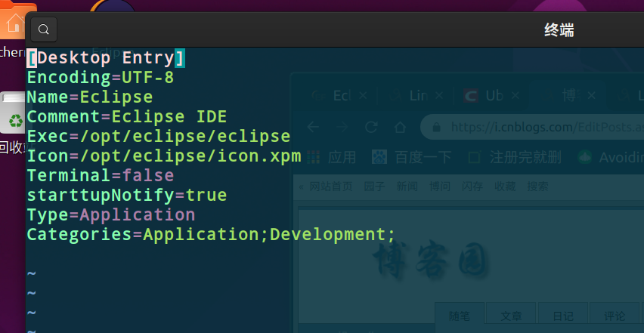Click the Categories=Application;Development; line
The width and height of the screenshot is (644, 333).
pos(211,235)
